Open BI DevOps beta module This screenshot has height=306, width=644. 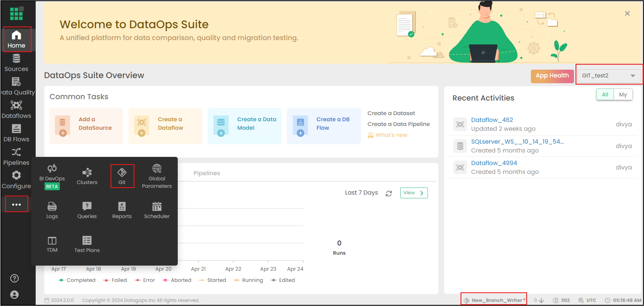(x=52, y=177)
